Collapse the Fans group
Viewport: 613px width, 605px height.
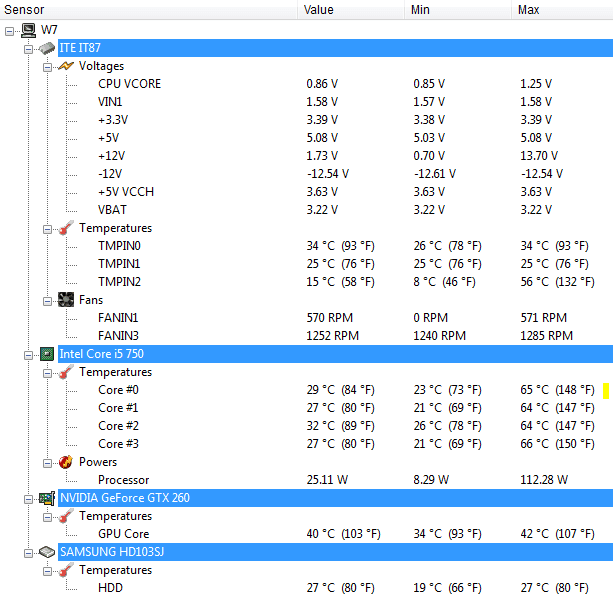coord(47,301)
